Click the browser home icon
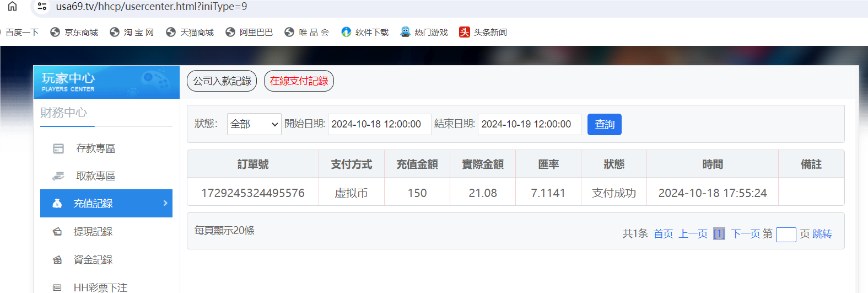 click(x=12, y=6)
